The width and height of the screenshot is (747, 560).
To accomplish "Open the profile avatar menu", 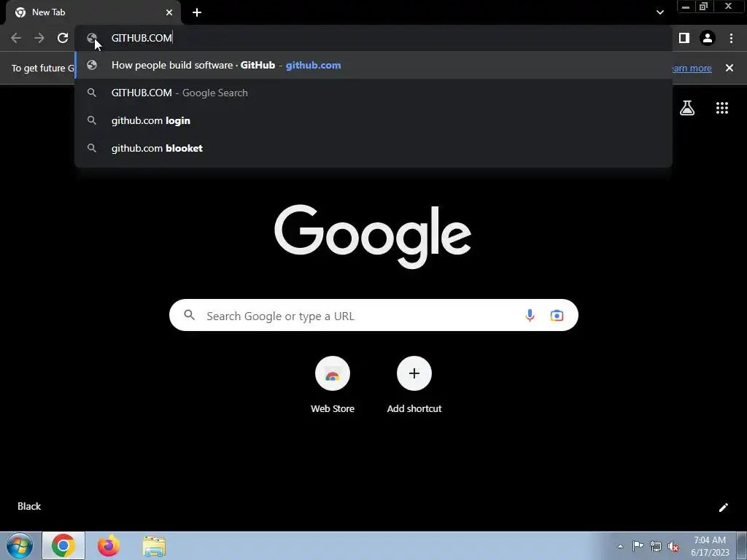I will pos(708,38).
